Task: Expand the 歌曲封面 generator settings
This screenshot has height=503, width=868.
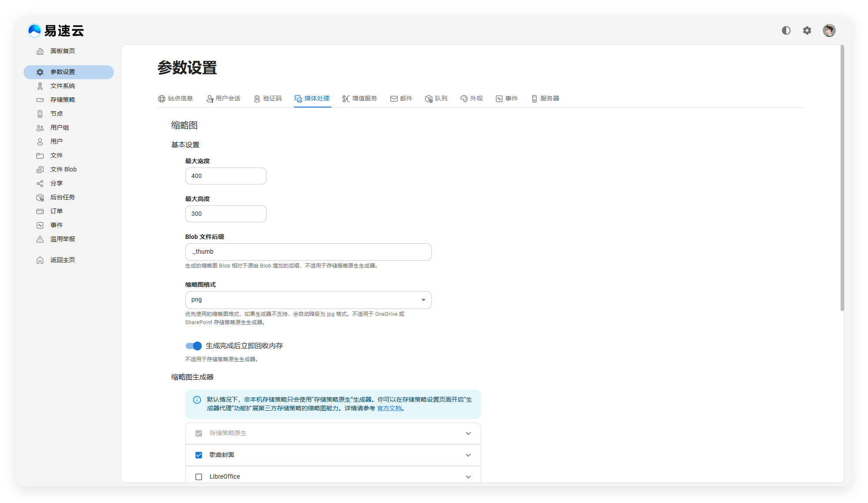Action: pos(468,455)
